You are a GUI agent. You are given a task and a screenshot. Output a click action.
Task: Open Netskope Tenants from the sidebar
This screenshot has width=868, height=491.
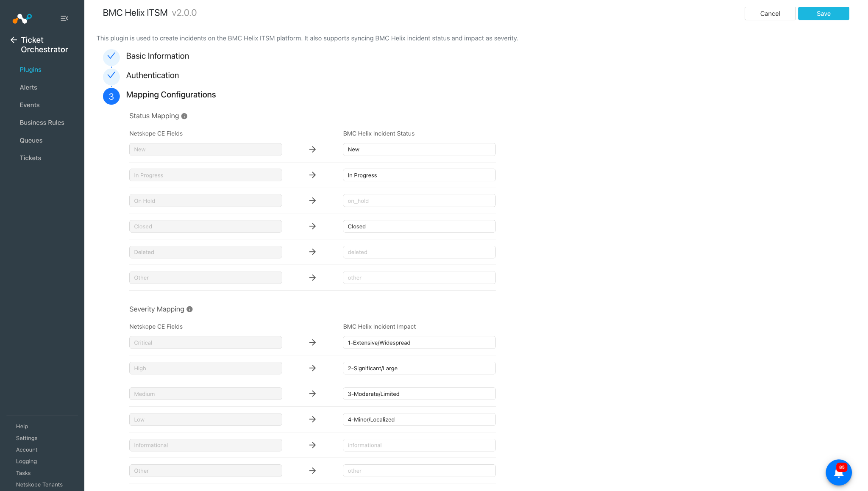click(x=39, y=485)
